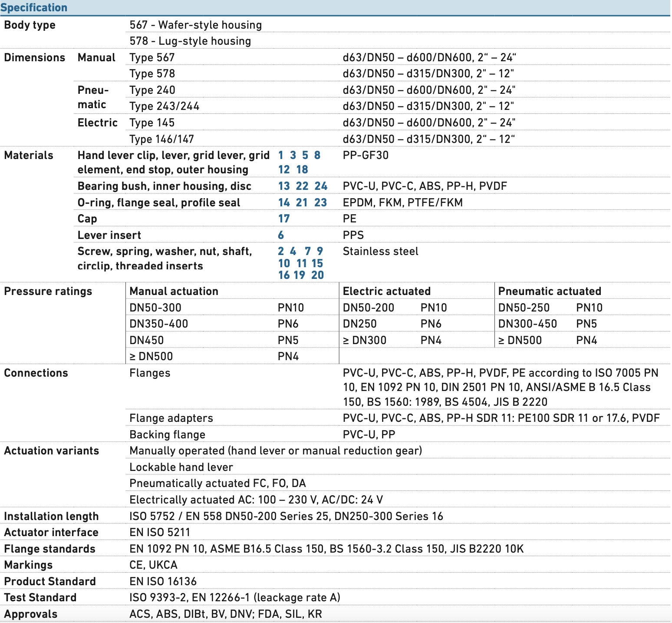This screenshot has height=623, width=672.
Task: Click 'Type 145' electric entry
Action: click(x=152, y=123)
